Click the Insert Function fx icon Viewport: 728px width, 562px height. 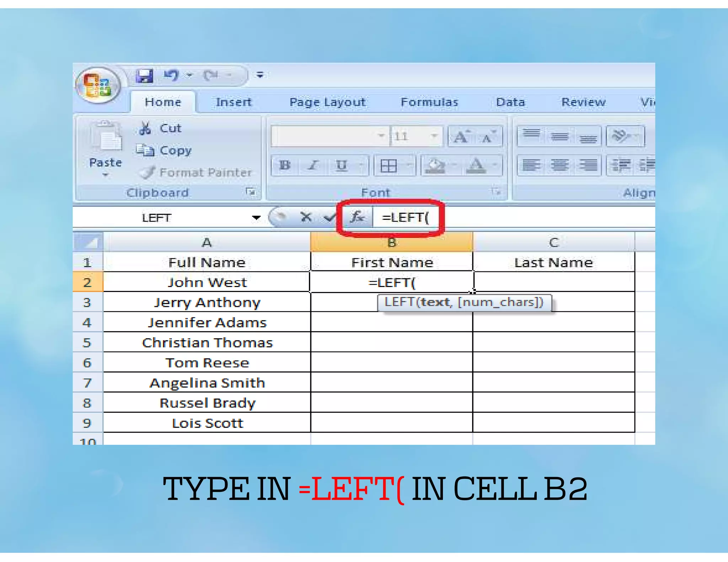point(357,217)
